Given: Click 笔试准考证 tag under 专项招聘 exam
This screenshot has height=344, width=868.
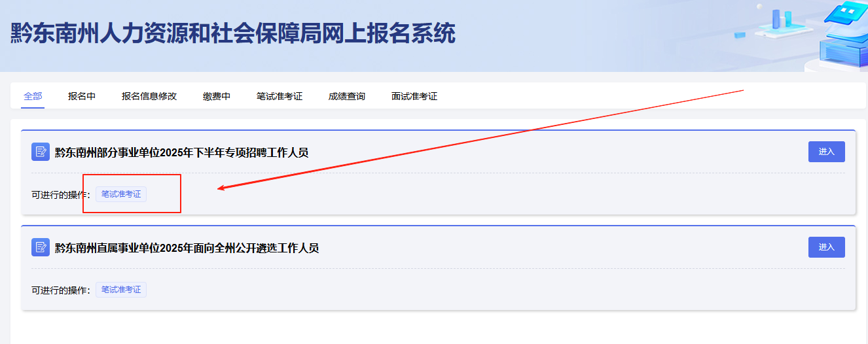Looking at the screenshot, I should 121,194.
